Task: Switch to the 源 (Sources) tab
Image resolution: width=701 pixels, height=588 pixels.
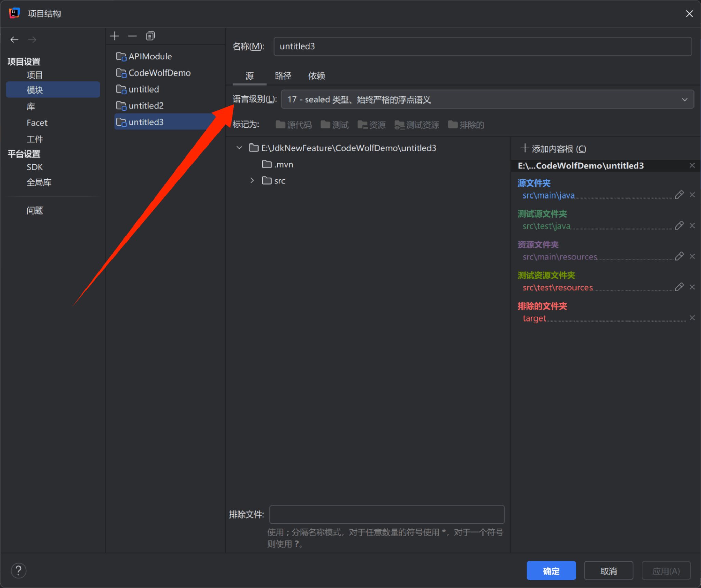Action: [250, 76]
